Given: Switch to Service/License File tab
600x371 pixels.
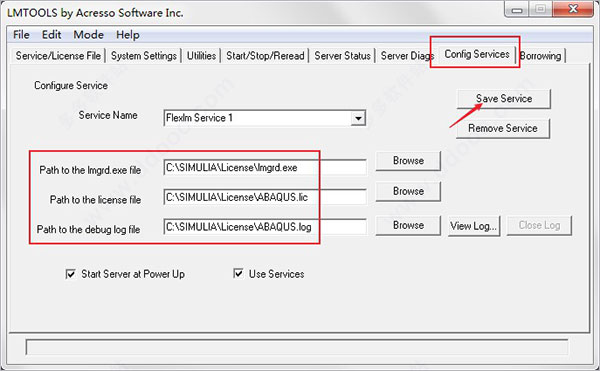Looking at the screenshot, I should click(58, 56).
